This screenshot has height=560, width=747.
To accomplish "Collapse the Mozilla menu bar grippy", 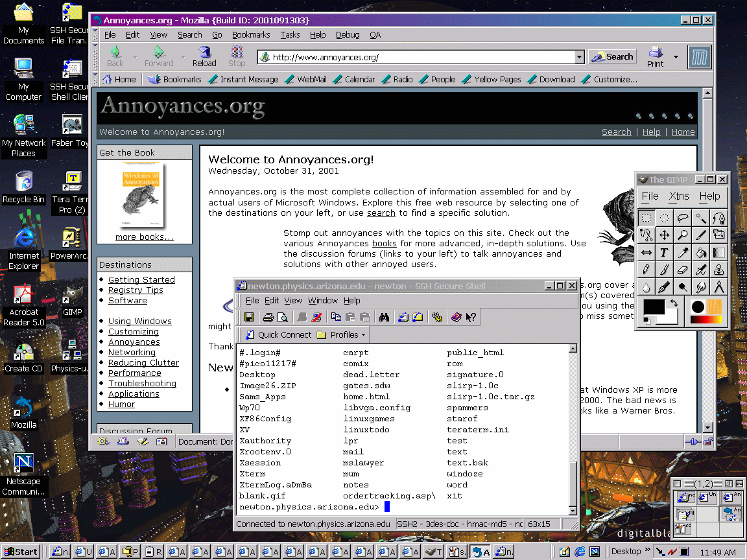I will pyautogui.click(x=95, y=35).
